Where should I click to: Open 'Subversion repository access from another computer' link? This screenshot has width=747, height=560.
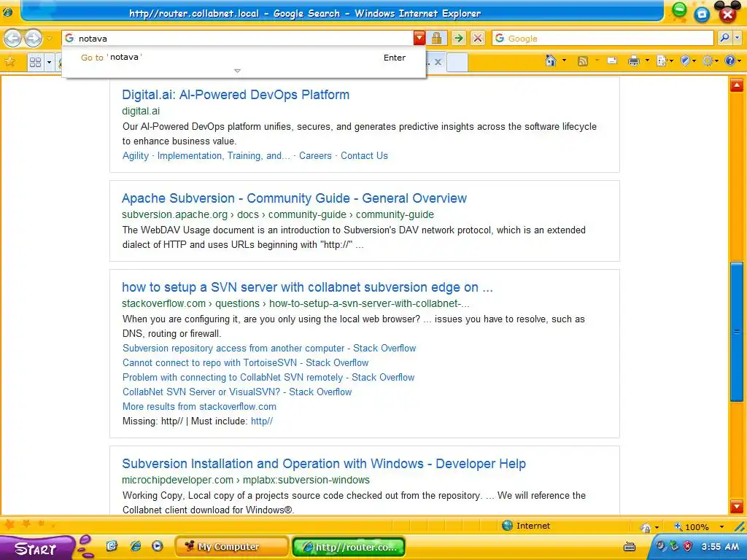(x=269, y=348)
